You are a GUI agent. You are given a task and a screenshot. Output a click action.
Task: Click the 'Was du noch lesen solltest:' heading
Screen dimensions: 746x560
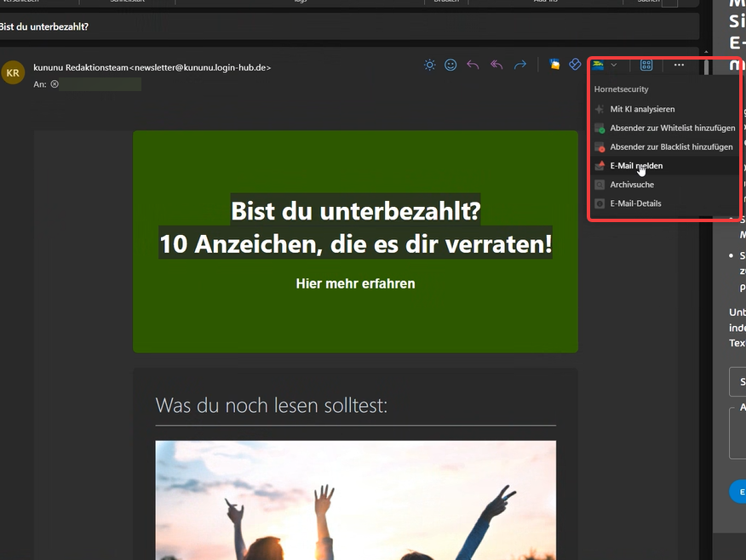271,405
